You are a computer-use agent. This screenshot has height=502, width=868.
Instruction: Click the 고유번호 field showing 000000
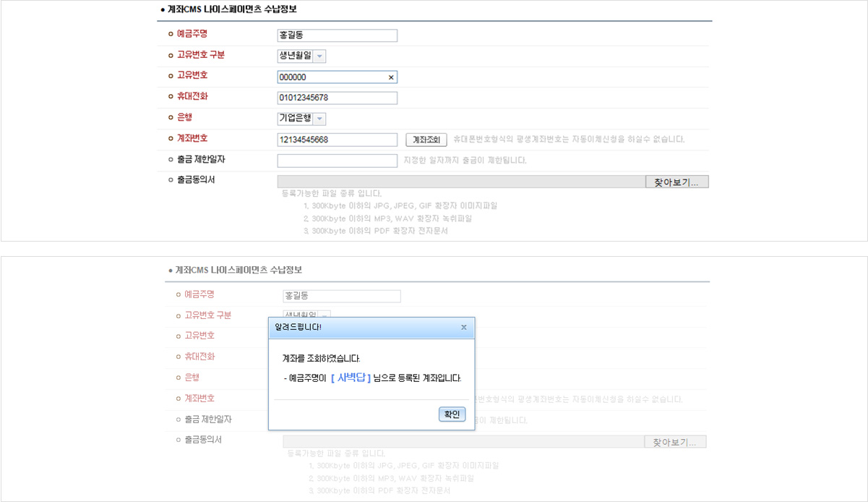tap(331, 77)
